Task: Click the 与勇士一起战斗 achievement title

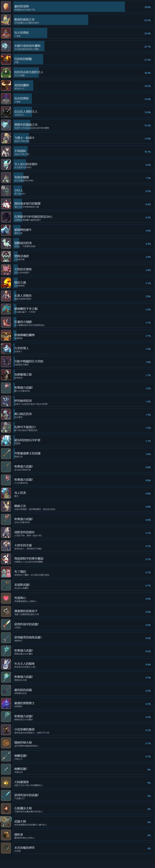Action: 24,137
